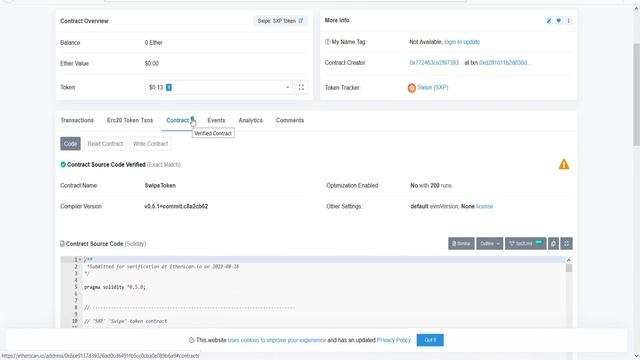Viewport: 640px width, 360px height.
Task: Open the three-dot menu in More Info
Action: [568, 20]
